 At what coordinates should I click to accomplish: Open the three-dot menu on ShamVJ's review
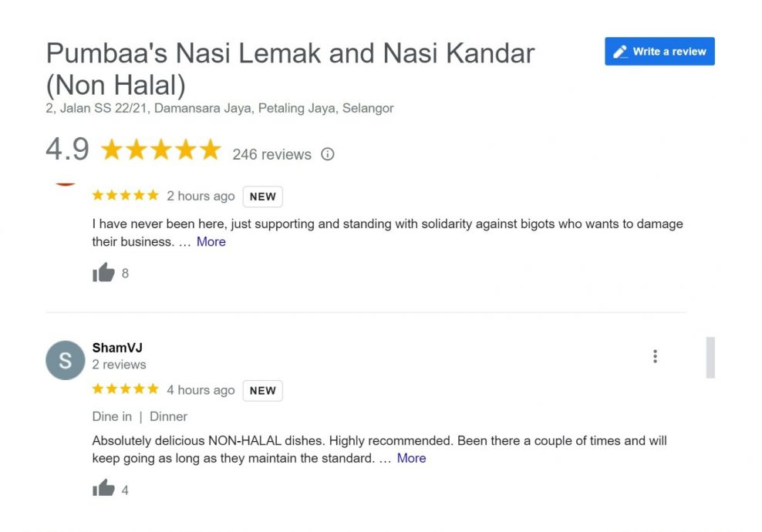(x=655, y=356)
